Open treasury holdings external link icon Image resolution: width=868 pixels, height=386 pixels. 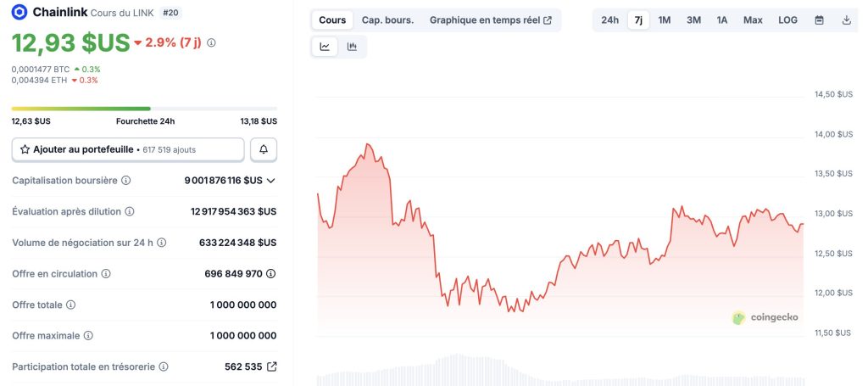coord(271,366)
